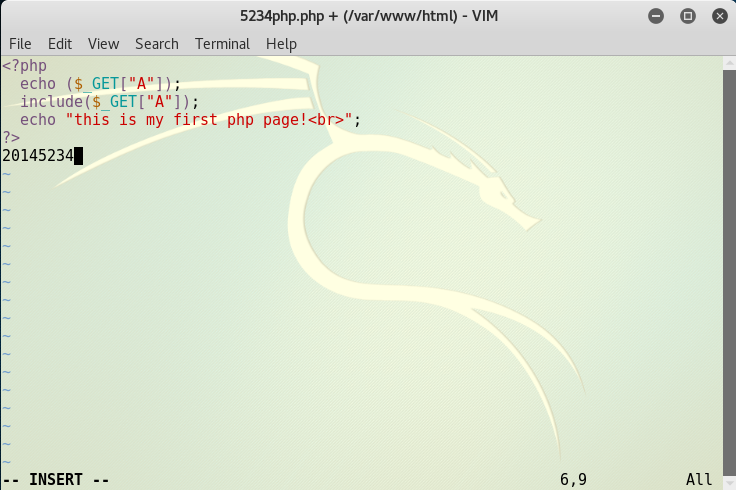Click '$_GET' in the include line
The image size is (736, 490).
tap(114, 102)
